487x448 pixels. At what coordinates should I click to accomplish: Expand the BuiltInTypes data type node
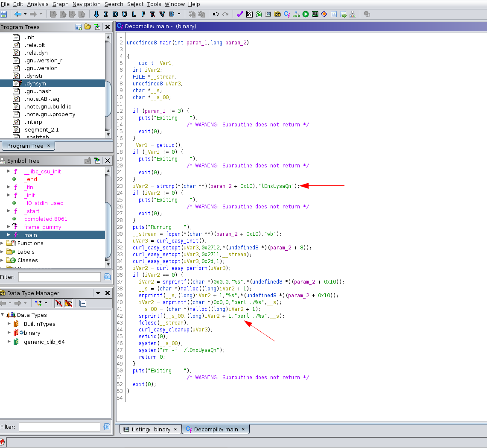point(9,324)
